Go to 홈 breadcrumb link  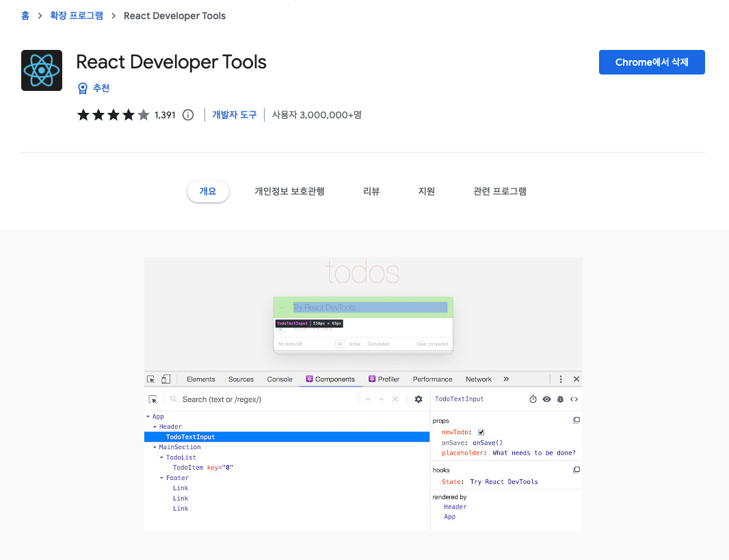pos(25,16)
